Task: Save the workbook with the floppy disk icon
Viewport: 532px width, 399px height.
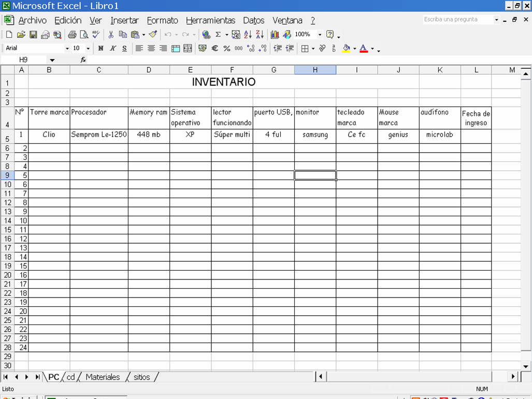Action: (x=33, y=35)
